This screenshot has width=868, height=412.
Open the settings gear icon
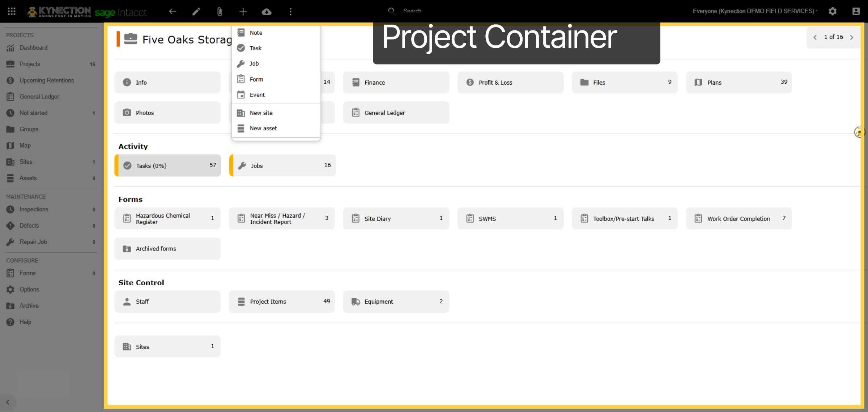(x=833, y=11)
